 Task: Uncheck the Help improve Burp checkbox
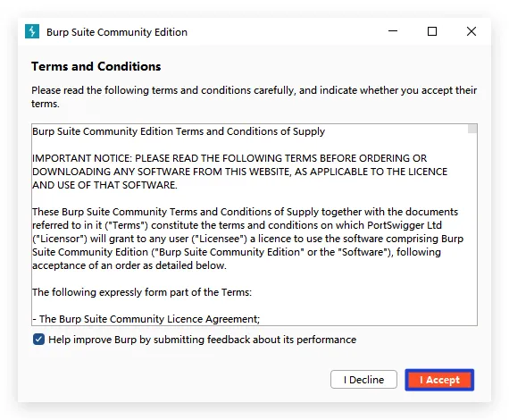click(x=38, y=340)
